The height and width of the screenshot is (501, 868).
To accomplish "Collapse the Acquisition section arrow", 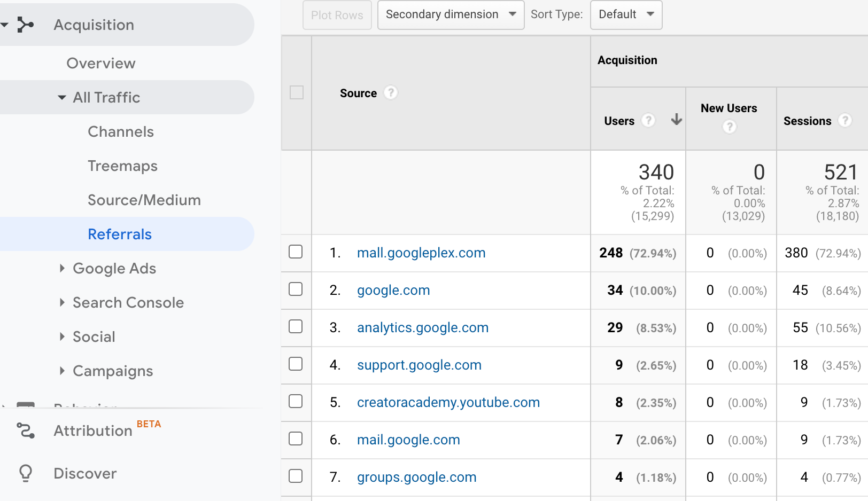I will 5,25.
